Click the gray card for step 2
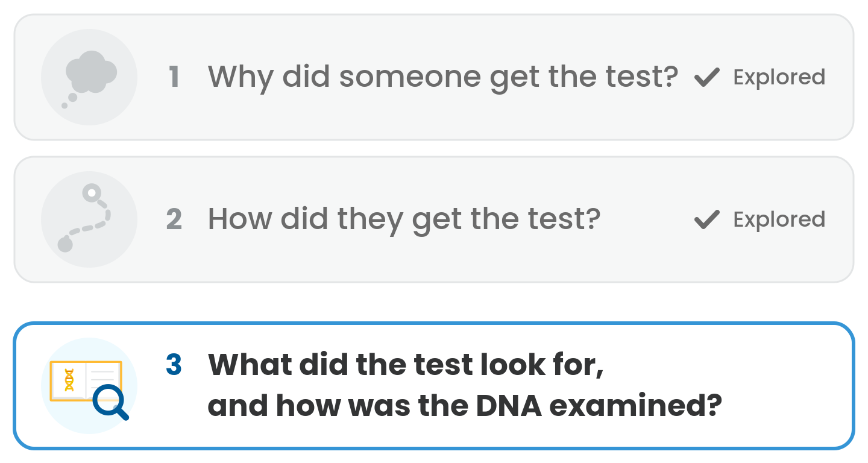This screenshot has height=463, width=868. click(x=434, y=219)
